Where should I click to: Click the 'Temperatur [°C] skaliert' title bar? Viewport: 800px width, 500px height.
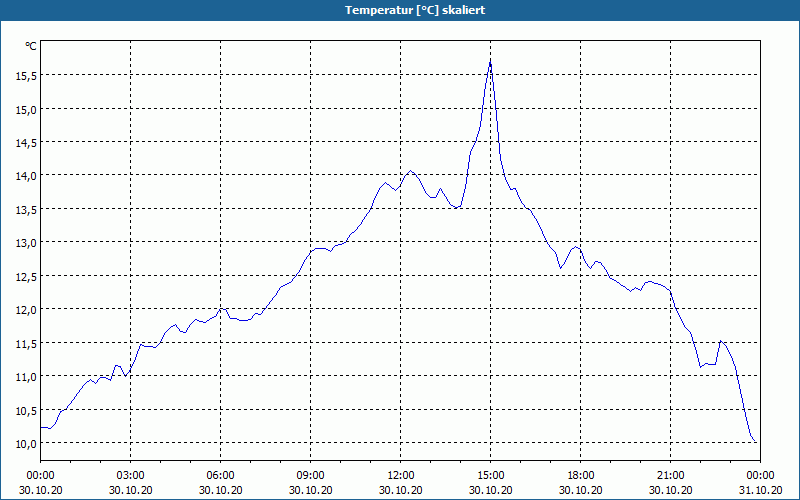click(x=400, y=10)
